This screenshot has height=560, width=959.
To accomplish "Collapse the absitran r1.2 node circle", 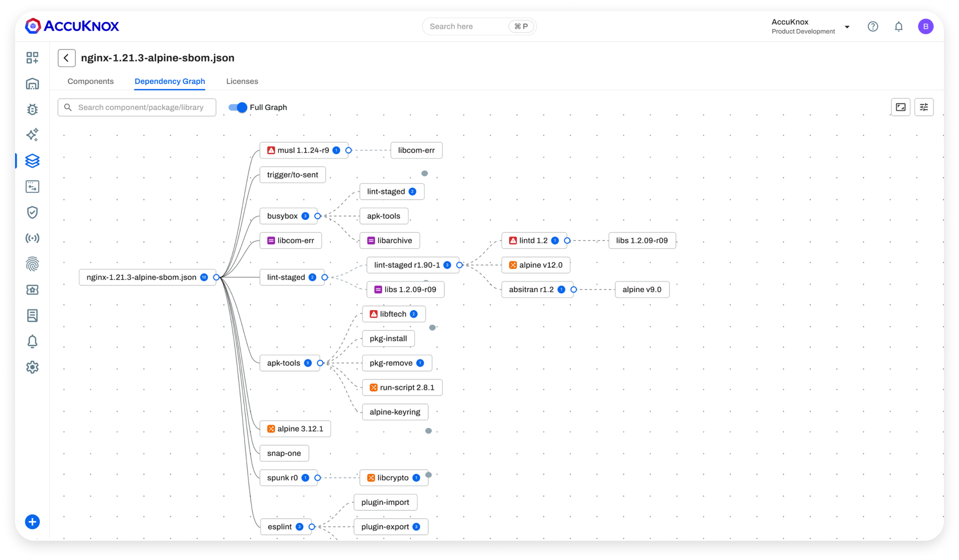I will 573,290.
